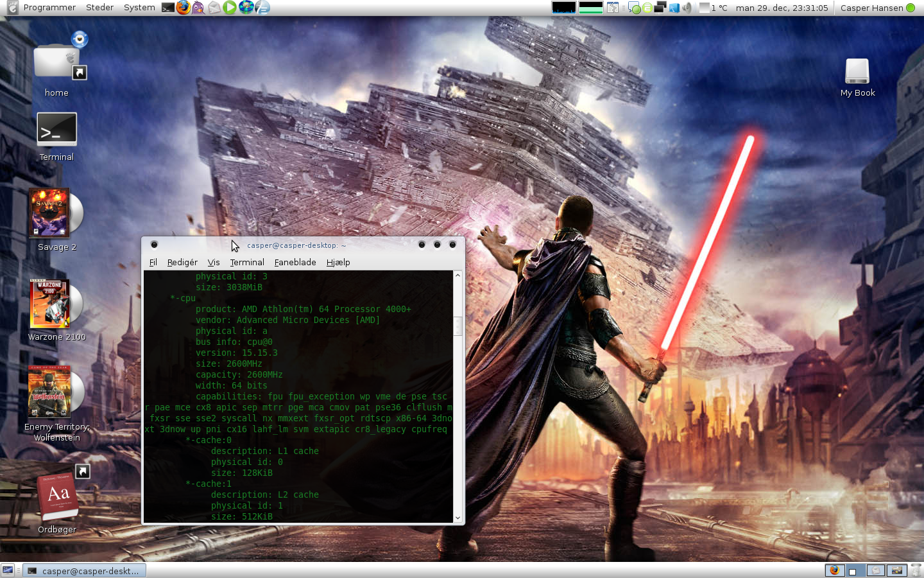
Task: Open the Terminal launcher in the top panel
Action: 167,8
